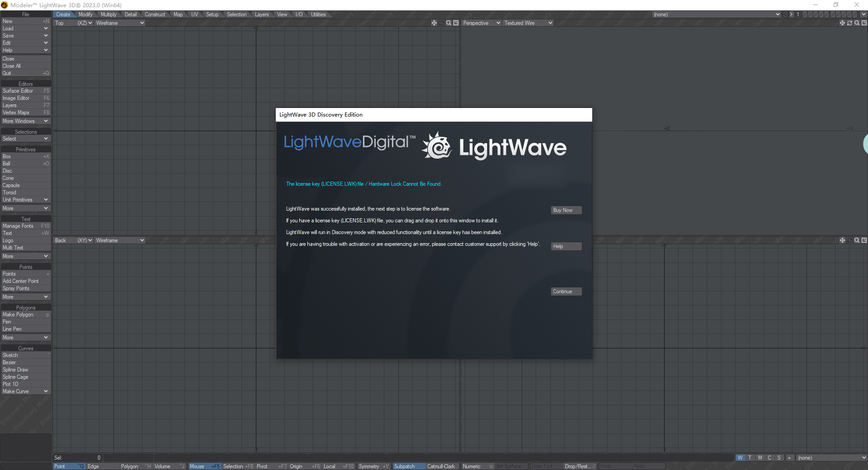This screenshot has width=868, height=470.
Task: Maximize the bottom-right viewport with its icon
Action: pyautogui.click(x=864, y=240)
